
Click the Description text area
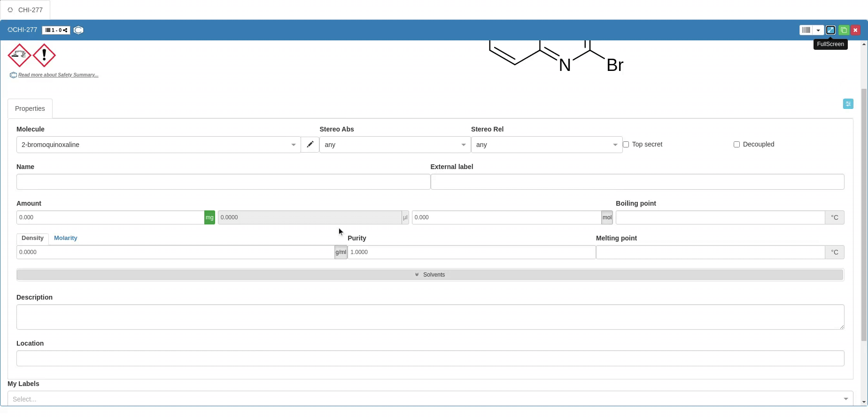tap(430, 317)
